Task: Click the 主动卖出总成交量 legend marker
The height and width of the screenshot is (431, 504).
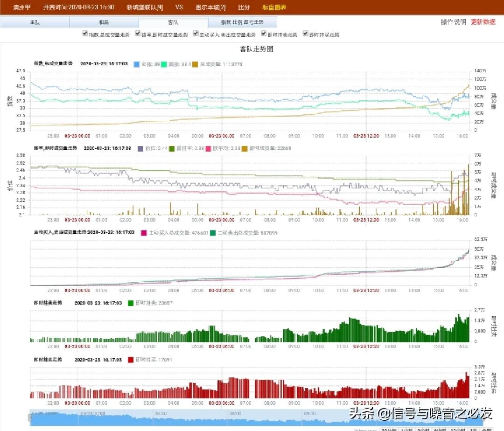Action: (x=213, y=233)
